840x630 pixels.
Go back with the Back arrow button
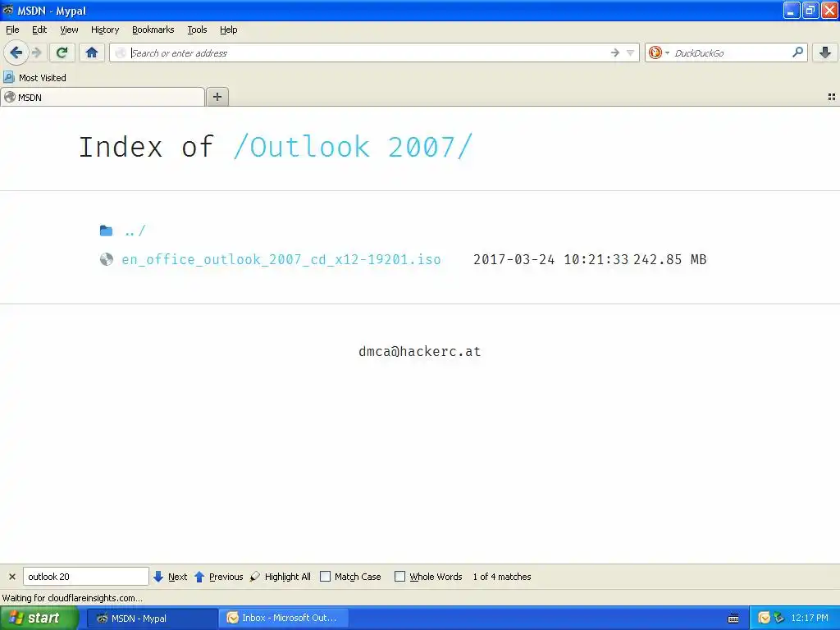[16, 52]
